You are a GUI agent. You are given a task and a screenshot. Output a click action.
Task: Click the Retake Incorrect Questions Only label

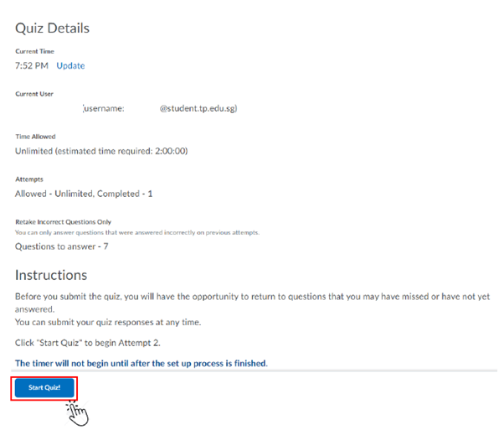coord(64,222)
